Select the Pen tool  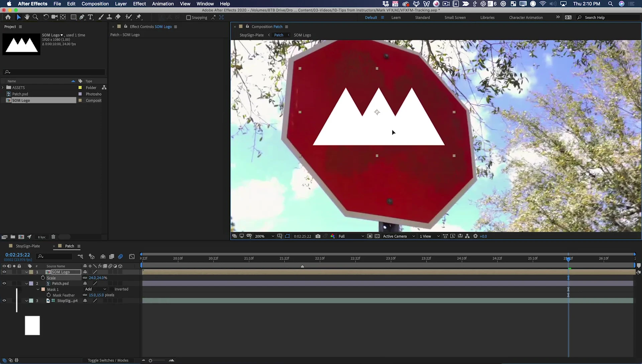coord(82,17)
